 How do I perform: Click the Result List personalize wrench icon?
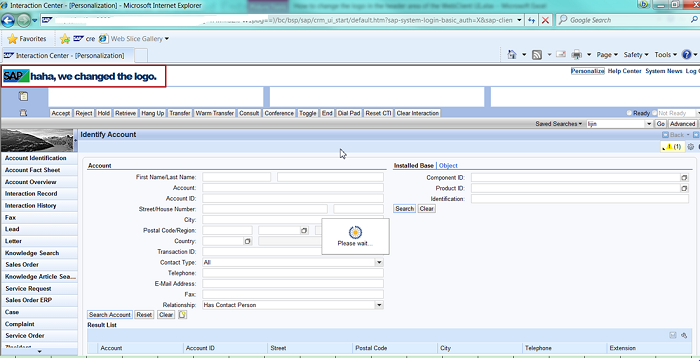click(684, 336)
